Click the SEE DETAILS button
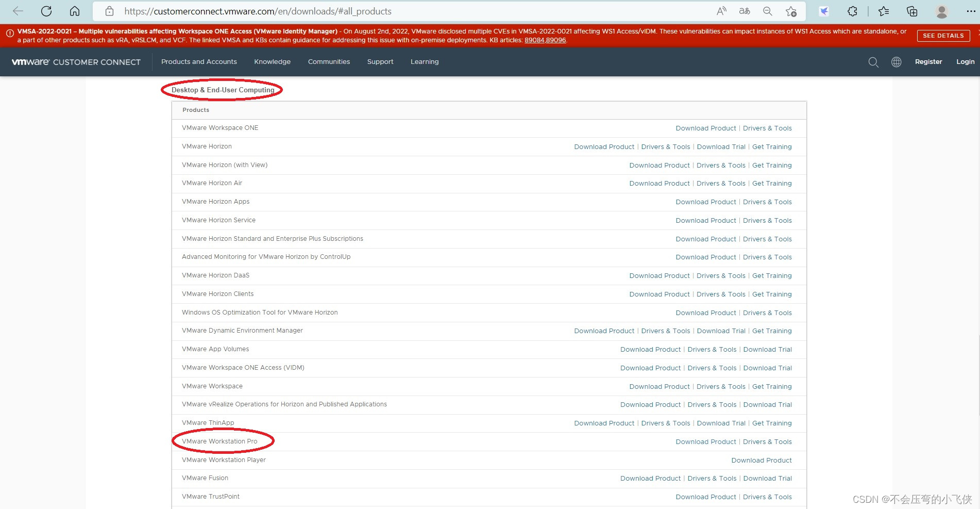The width and height of the screenshot is (980, 509). 943,36
